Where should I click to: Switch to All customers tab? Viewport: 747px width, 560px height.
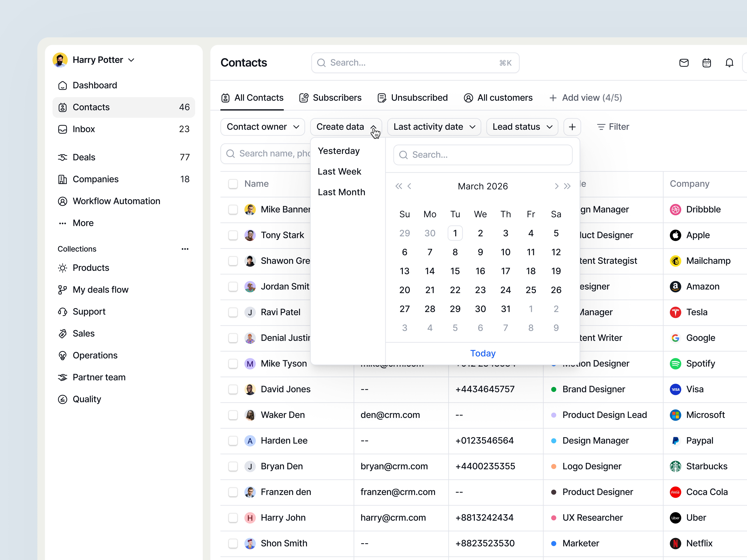[x=498, y=98]
